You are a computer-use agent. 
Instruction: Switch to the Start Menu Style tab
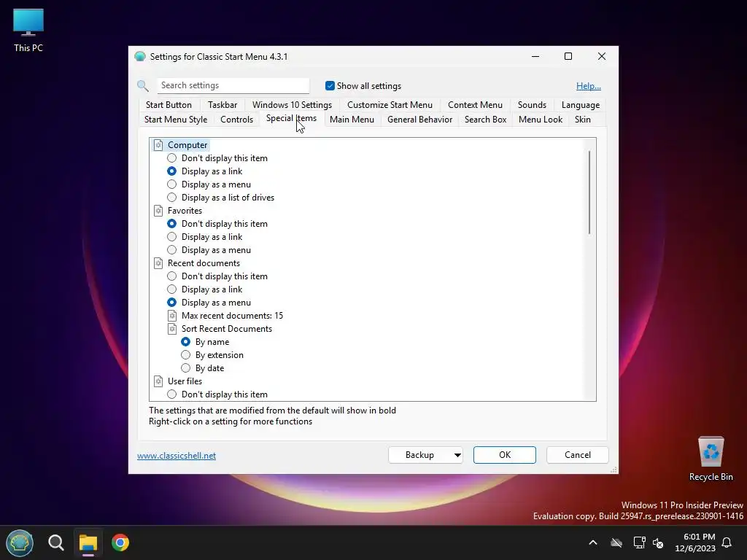click(x=176, y=120)
